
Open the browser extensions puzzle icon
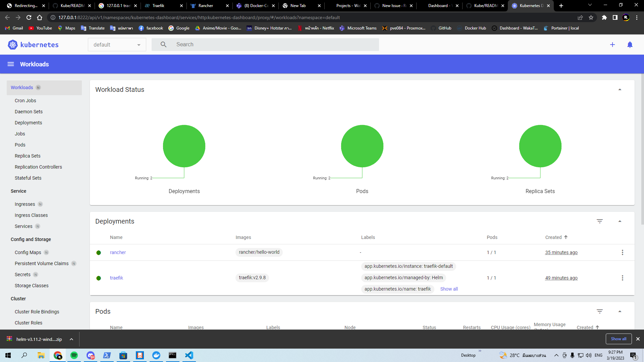pos(604,17)
